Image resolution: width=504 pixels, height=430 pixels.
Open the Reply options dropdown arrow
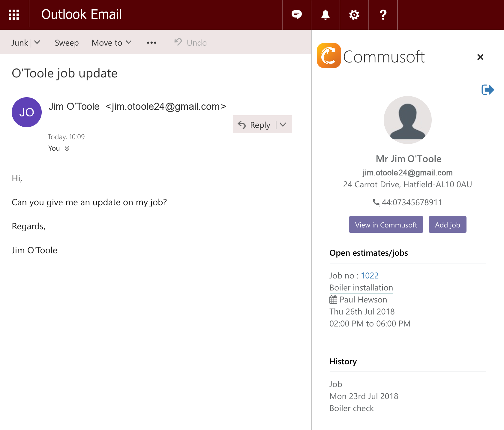(x=283, y=125)
